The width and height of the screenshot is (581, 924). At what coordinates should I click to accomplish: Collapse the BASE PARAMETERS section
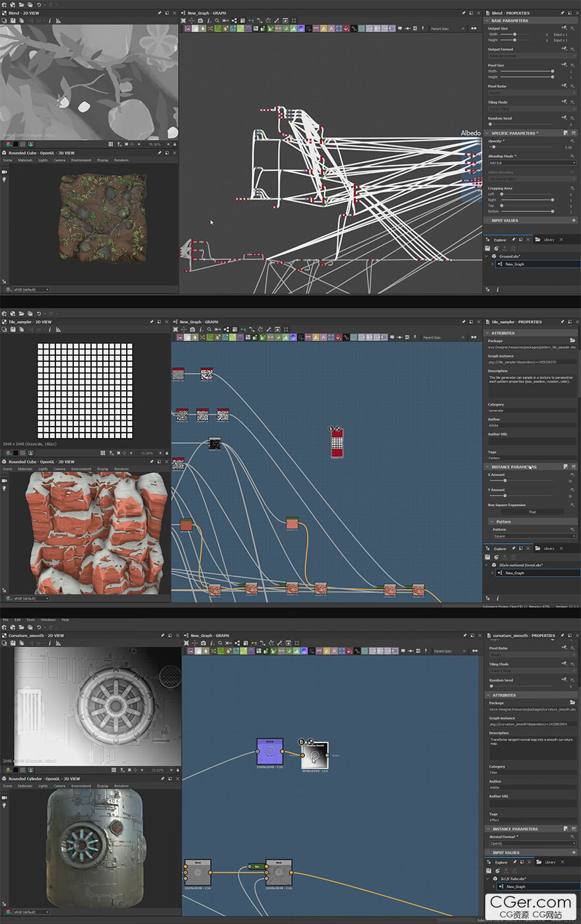coord(489,20)
